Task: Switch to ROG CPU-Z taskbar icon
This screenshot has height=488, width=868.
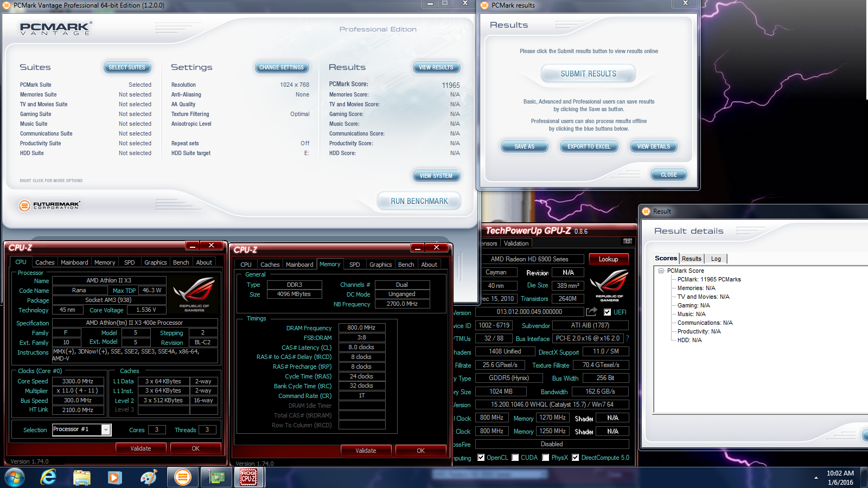Action: (248, 478)
